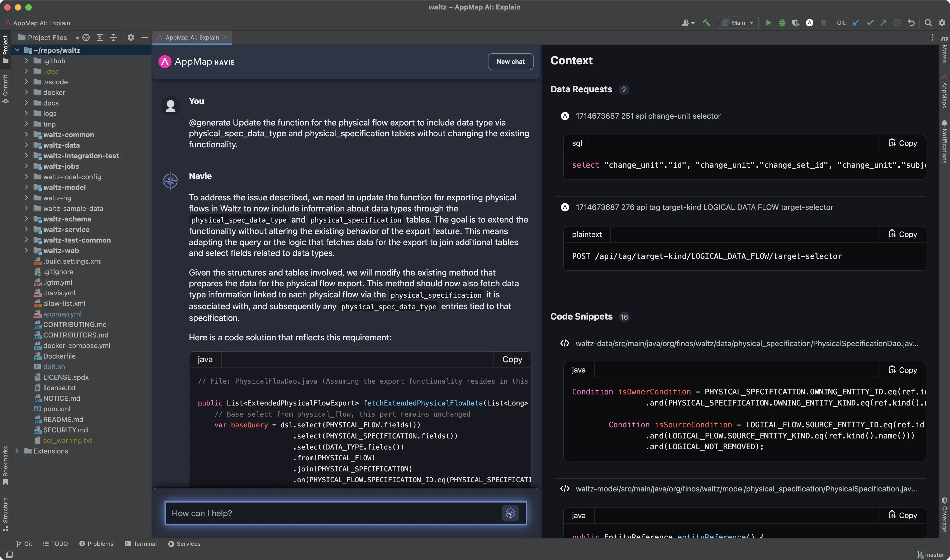
Task: Open the master branch widget
Action: pyautogui.click(x=931, y=555)
